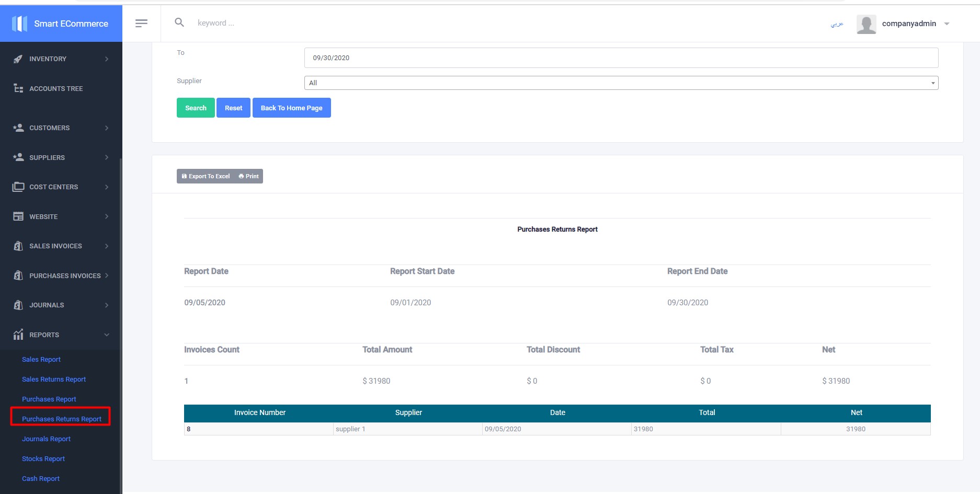The height and width of the screenshot is (494, 980).
Task: Click the Reports chart icon
Action: coord(18,335)
